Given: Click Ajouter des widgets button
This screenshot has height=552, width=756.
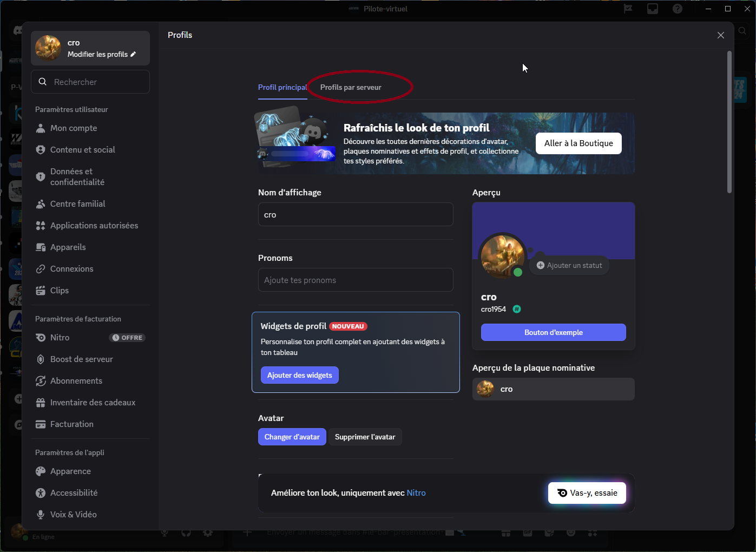Looking at the screenshot, I should point(299,376).
